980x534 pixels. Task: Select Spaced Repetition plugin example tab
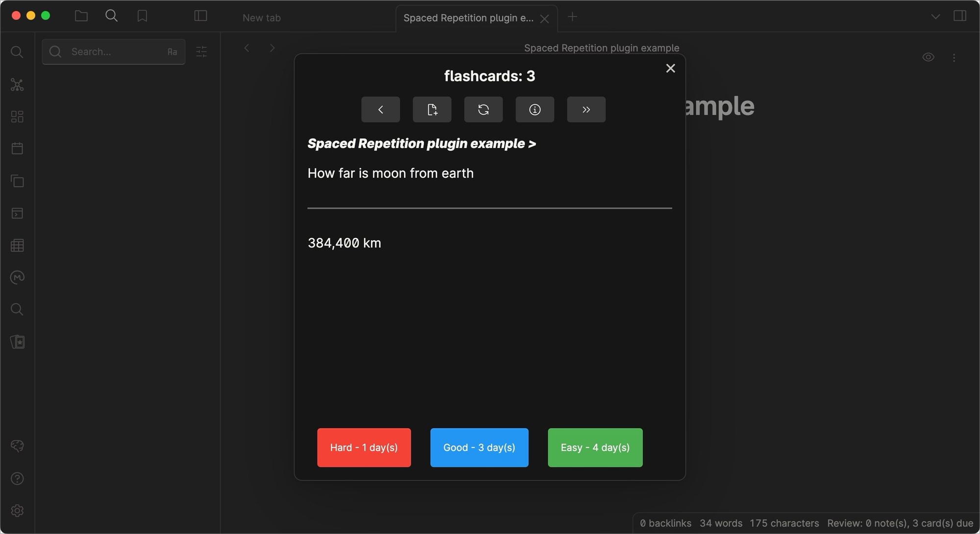click(x=468, y=18)
